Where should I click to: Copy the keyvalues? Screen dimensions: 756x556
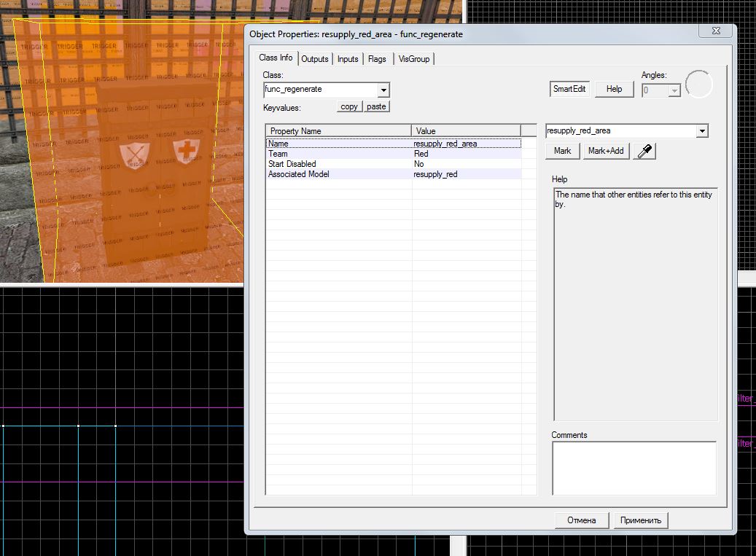349,106
